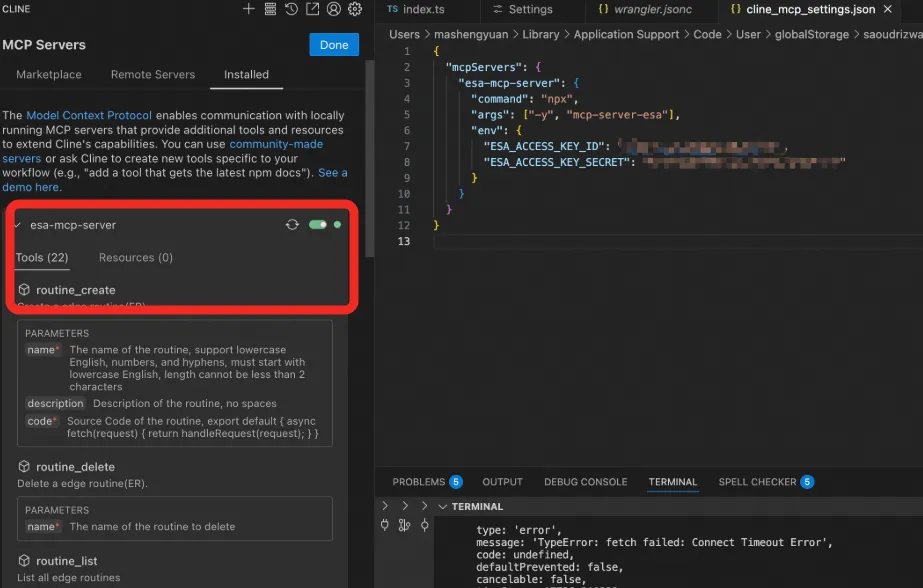Screen dimensions: 923x588
Task: Click the Users breadcrumb segment
Action: [404, 35]
